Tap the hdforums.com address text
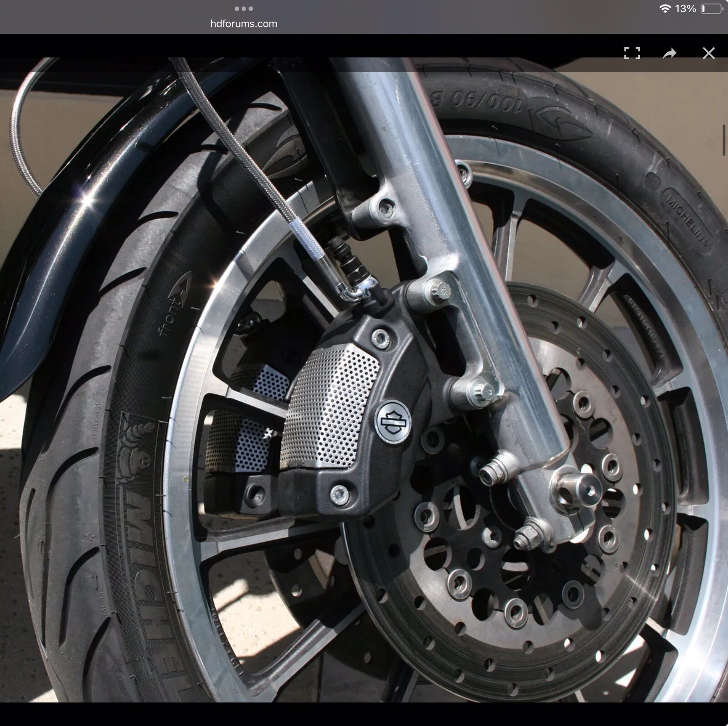 [x=243, y=24]
